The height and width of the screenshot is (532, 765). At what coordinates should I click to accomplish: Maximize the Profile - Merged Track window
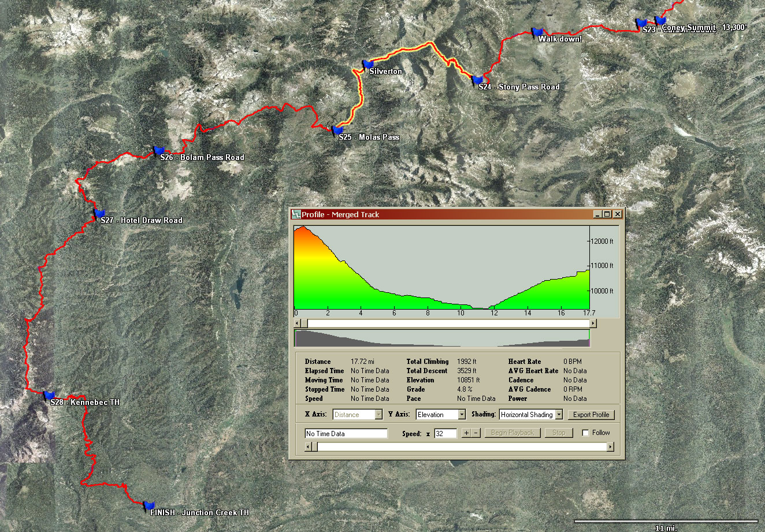click(607, 214)
